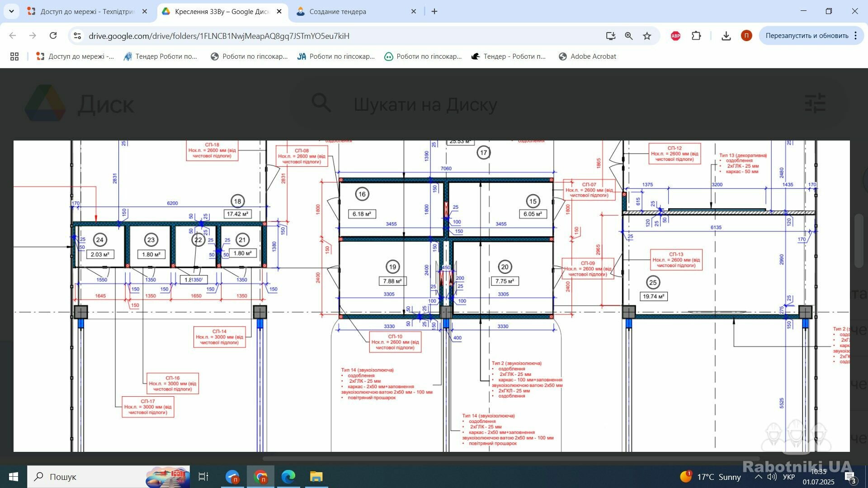The width and height of the screenshot is (868, 488).
Task: Go back to the previous page
Action: coord(13,36)
